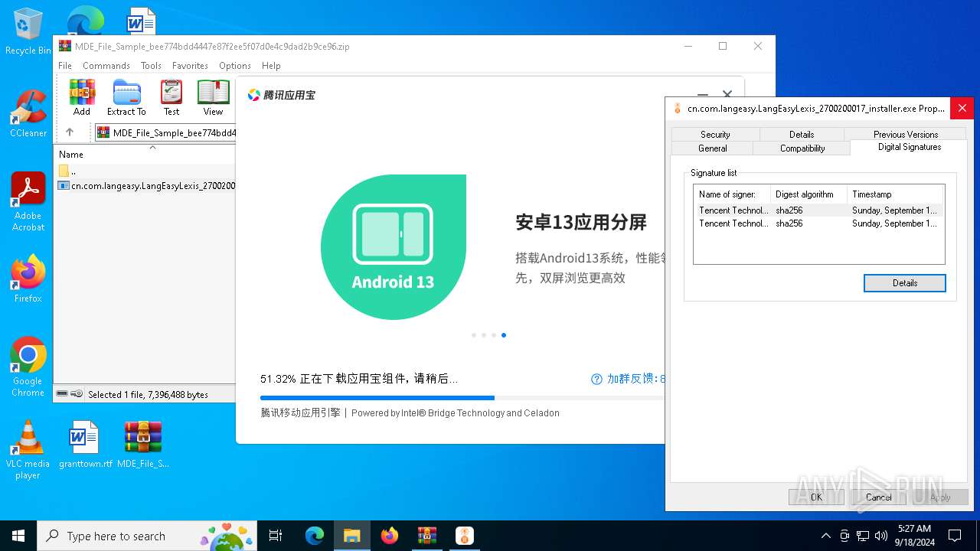Screen dimensions: 980x551
Task: Open MDE_File_S... archive on desktop
Action: pyautogui.click(x=143, y=445)
